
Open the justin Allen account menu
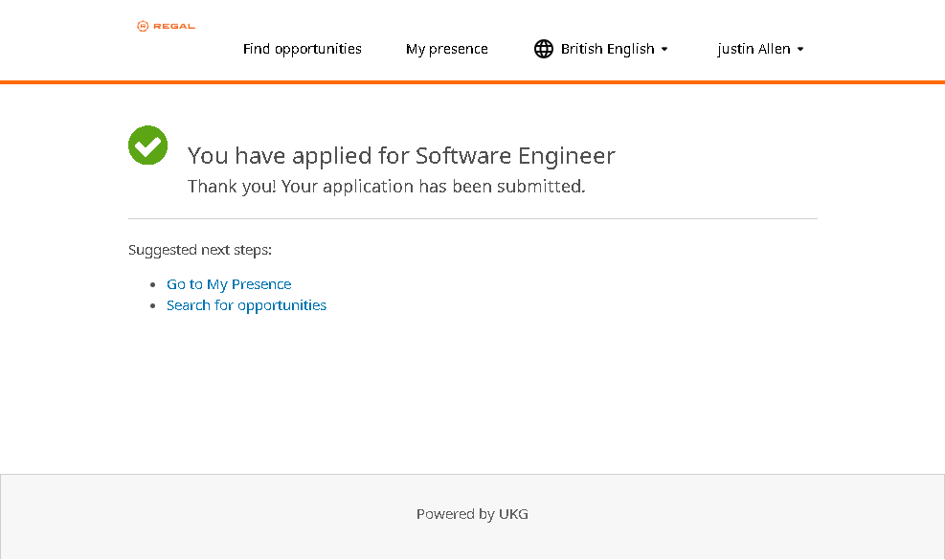coord(754,49)
